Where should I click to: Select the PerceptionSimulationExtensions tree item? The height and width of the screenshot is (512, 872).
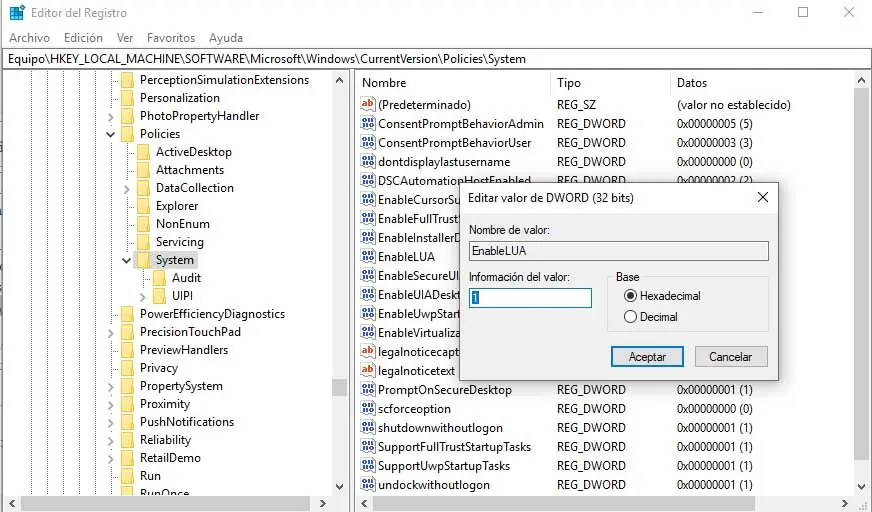click(x=224, y=80)
